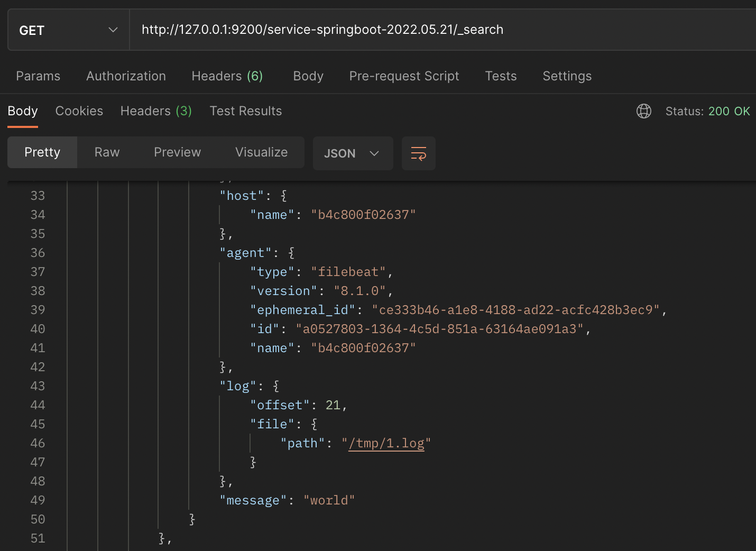Switch to Raw response view
This screenshot has height=551, width=756.
pyautogui.click(x=107, y=152)
